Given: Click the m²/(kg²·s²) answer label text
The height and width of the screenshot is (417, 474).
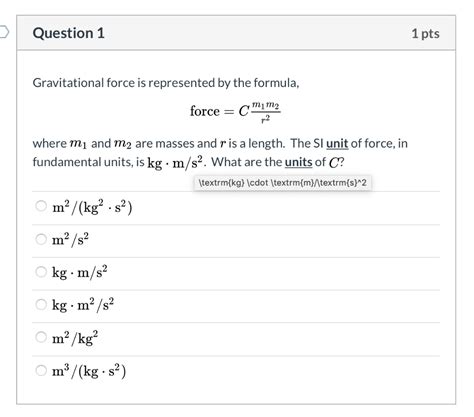Looking at the screenshot, I should (x=92, y=207).
